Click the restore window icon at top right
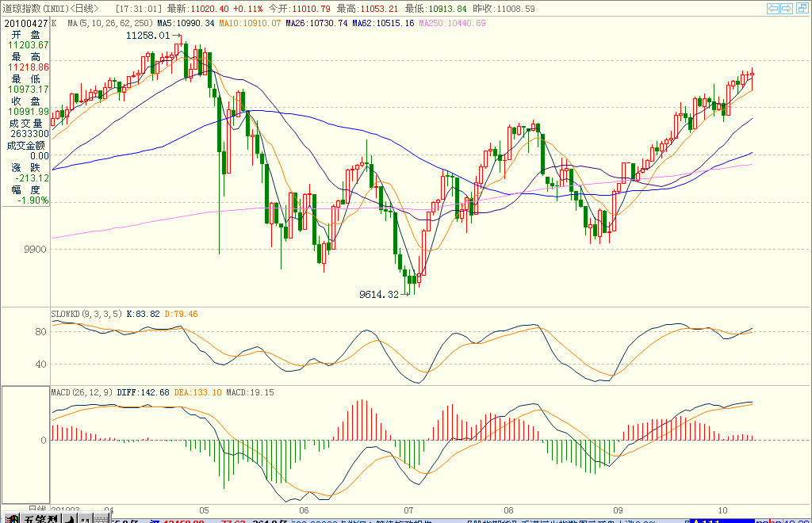Screen dimensions: 812x523 click(802, 8)
